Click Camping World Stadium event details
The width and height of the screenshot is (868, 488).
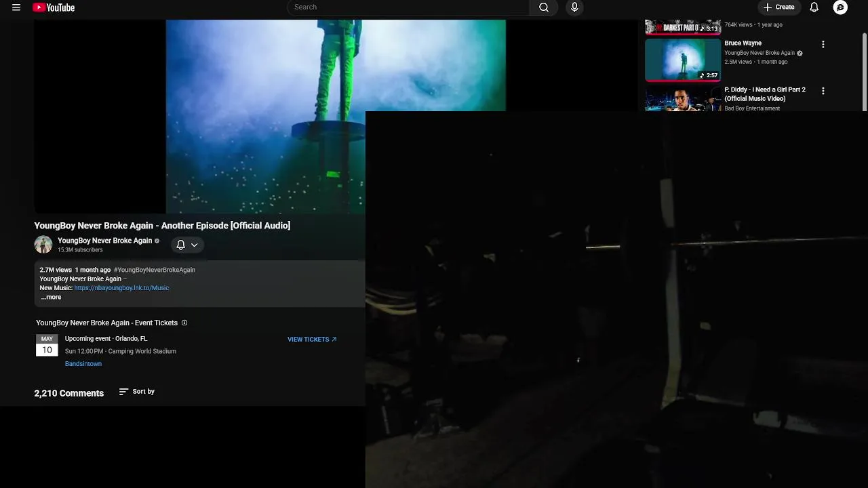coord(121,351)
